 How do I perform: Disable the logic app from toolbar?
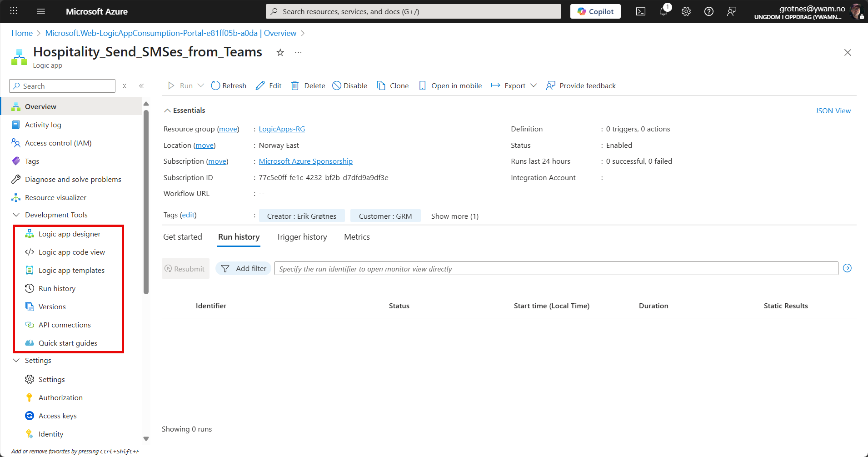pyautogui.click(x=350, y=85)
